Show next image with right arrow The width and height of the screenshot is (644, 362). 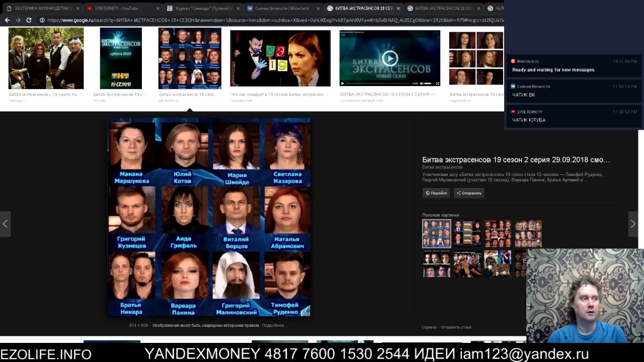633,224
